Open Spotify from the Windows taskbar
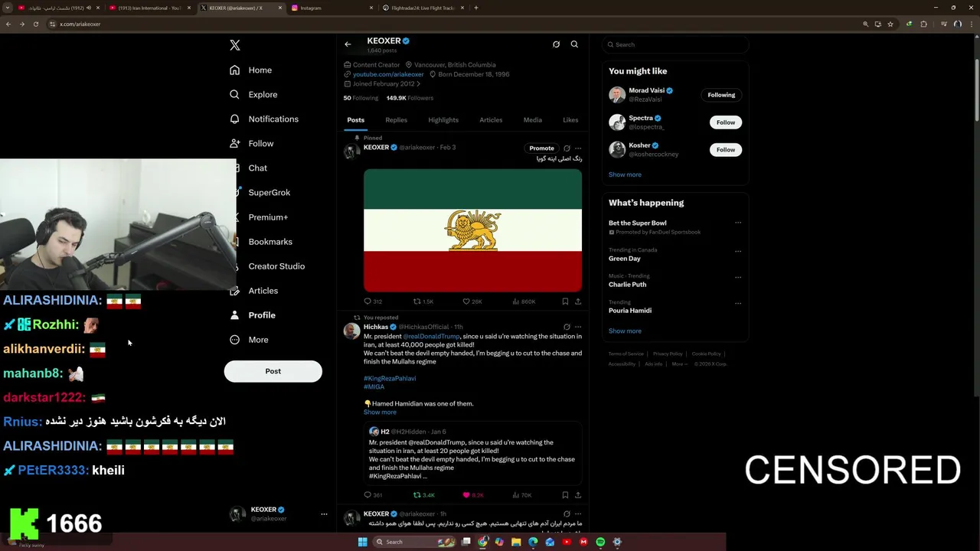The height and width of the screenshot is (551, 980). pos(600,542)
